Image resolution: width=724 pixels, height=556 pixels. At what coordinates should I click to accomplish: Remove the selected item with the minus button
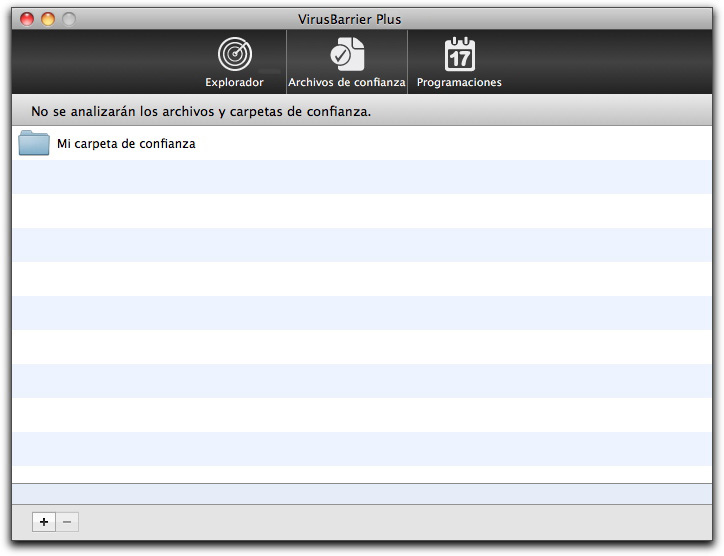(x=67, y=522)
